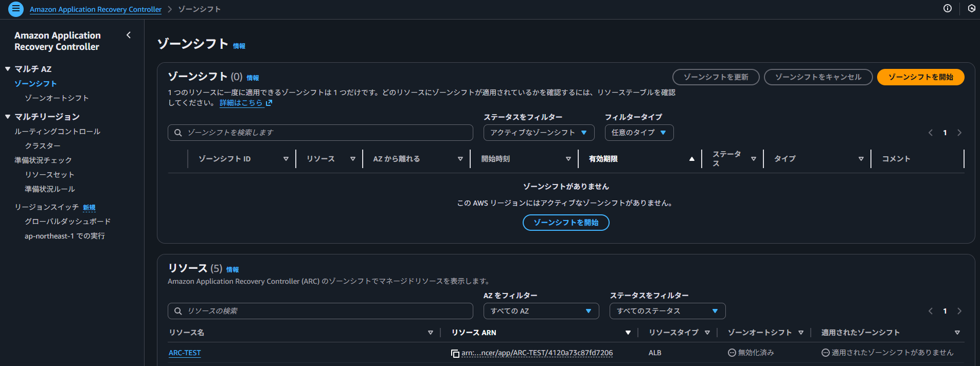Open リソースセット in side navigation
The image size is (980, 366).
click(x=49, y=175)
